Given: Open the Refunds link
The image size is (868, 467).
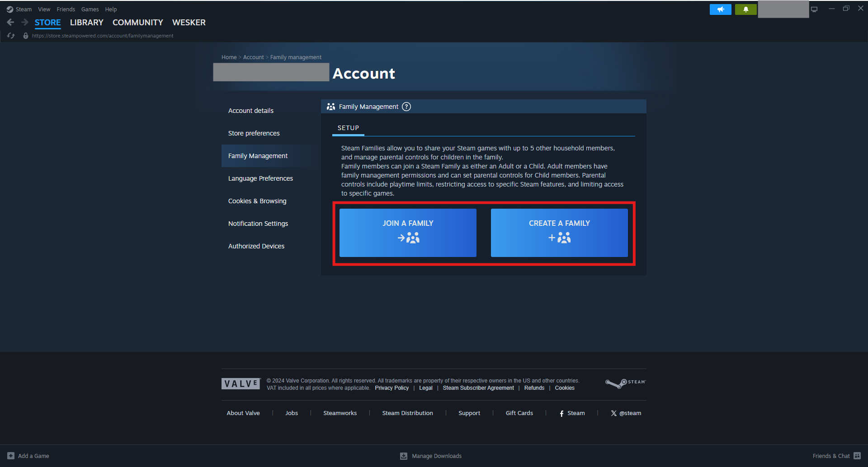Looking at the screenshot, I should [x=534, y=388].
